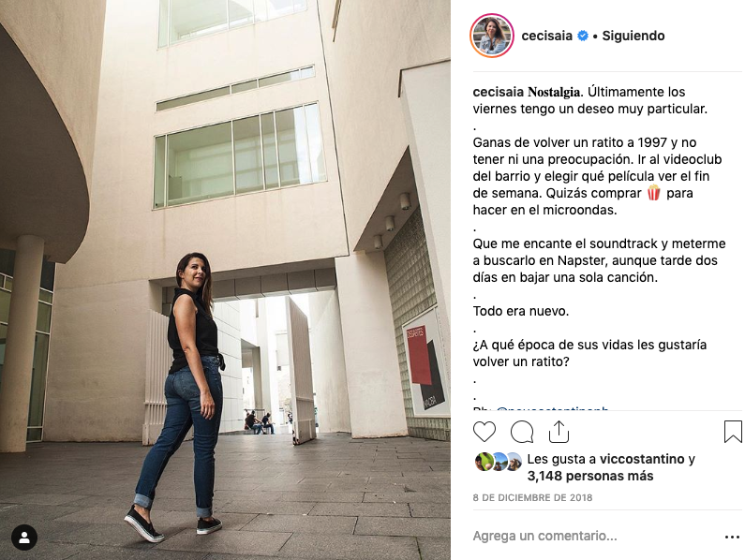Screen dimensions: 745x560
Task: Click the Nostalgia heading text in the caption
Action: point(555,92)
